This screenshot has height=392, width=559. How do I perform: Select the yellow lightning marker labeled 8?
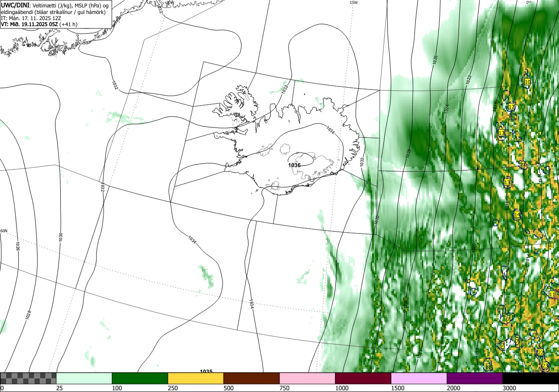click(x=488, y=367)
